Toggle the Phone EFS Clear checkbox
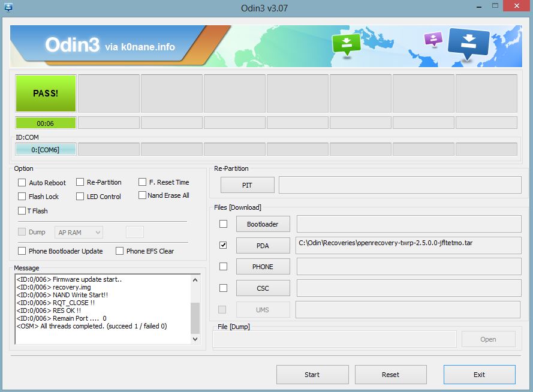The image size is (533, 392). tap(119, 251)
